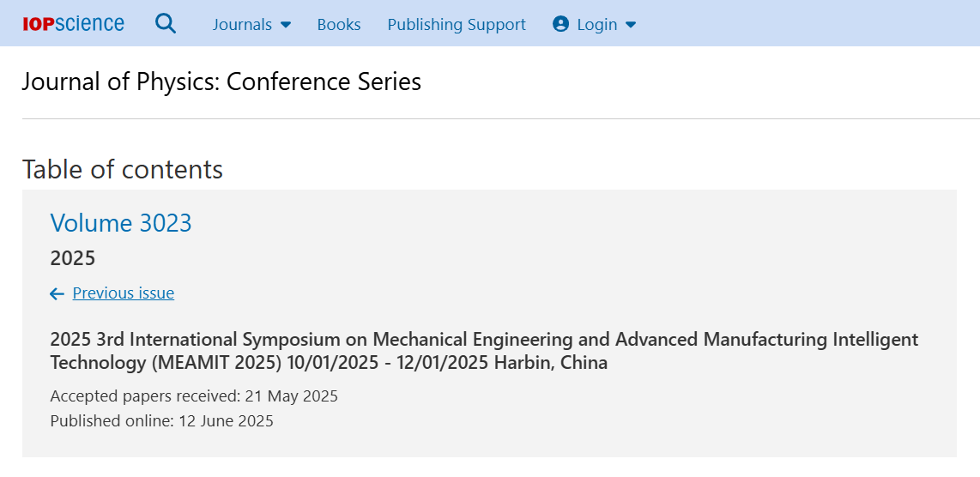Open the Journals menu
980x477 pixels.
coord(242,24)
